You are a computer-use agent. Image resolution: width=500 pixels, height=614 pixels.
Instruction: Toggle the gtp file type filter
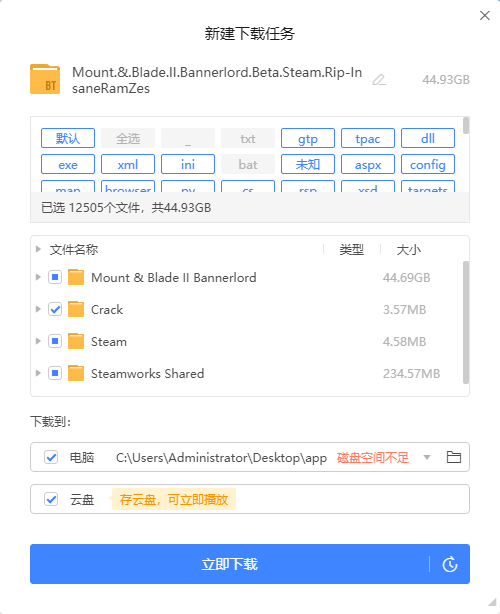tap(308, 138)
